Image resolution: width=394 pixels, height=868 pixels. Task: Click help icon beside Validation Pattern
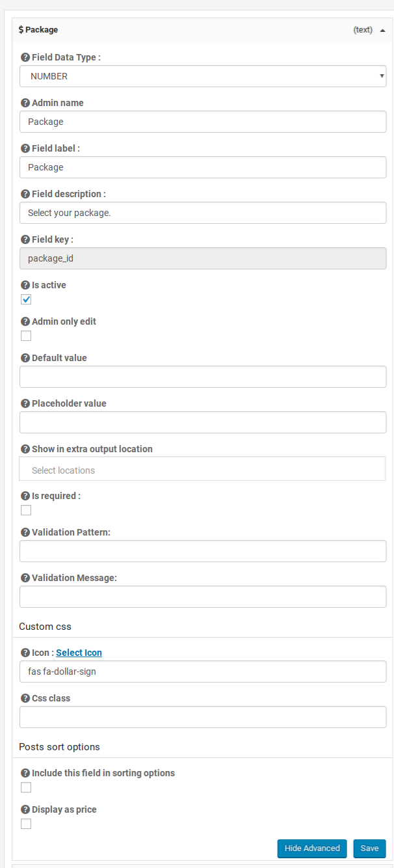coord(25,532)
